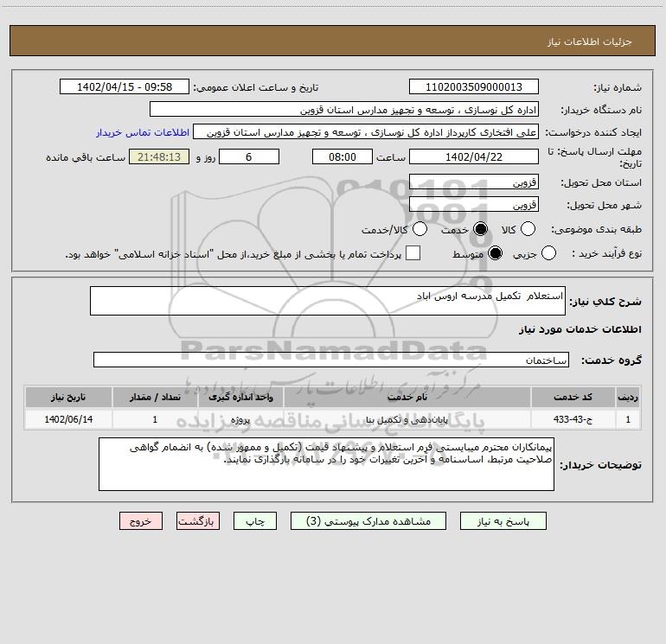Click the buyer organization name field
This screenshot has width=666, height=644.
click(x=344, y=110)
